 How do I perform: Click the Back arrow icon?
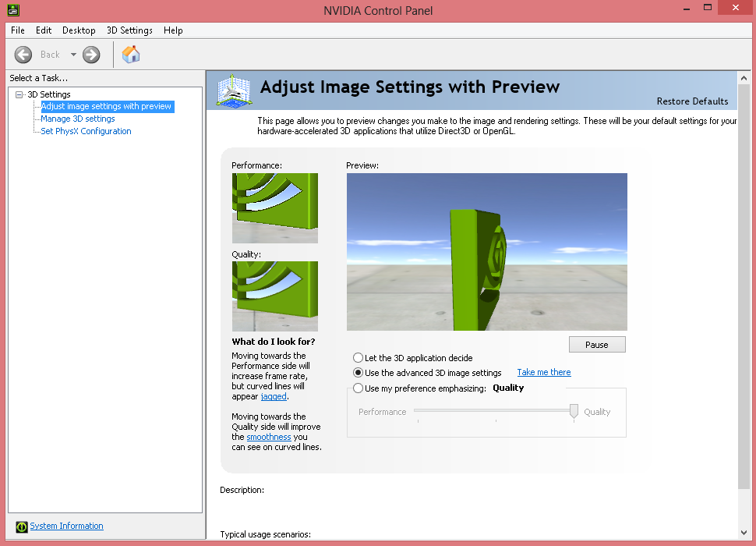(x=23, y=55)
